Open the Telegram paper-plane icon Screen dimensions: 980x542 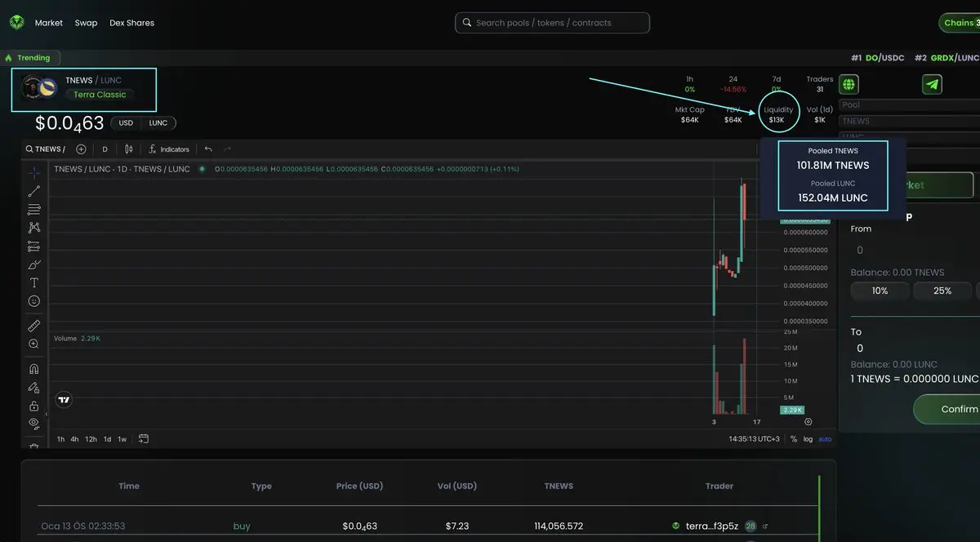coord(932,84)
